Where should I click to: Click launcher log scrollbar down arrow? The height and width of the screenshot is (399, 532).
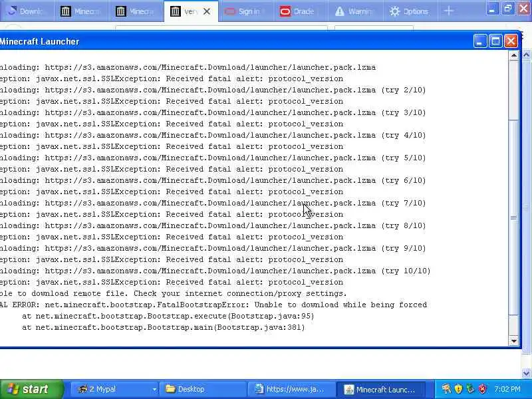pos(513,341)
